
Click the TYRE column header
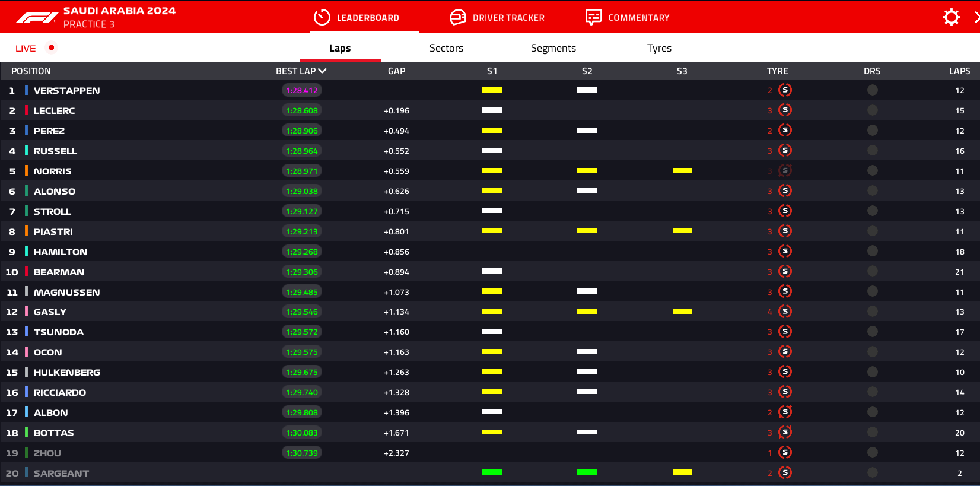coord(777,71)
